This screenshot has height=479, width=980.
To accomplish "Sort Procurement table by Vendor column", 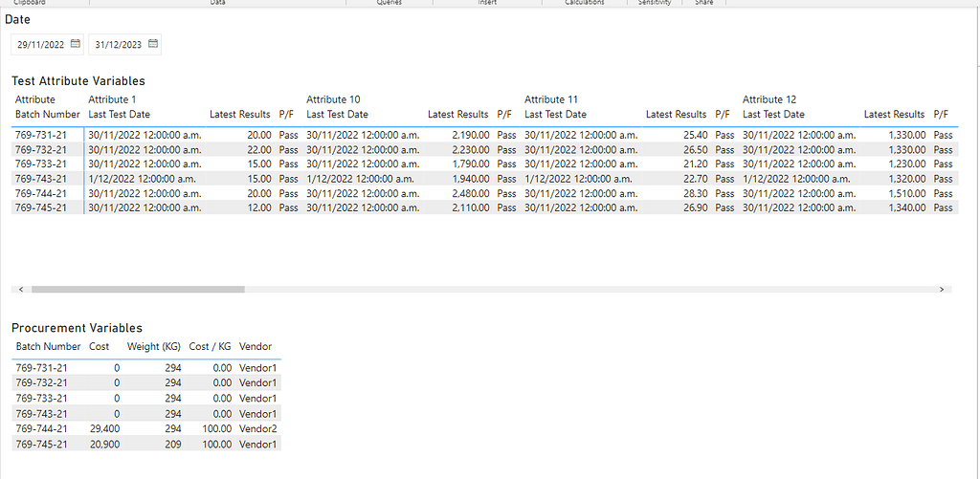I will click(255, 346).
